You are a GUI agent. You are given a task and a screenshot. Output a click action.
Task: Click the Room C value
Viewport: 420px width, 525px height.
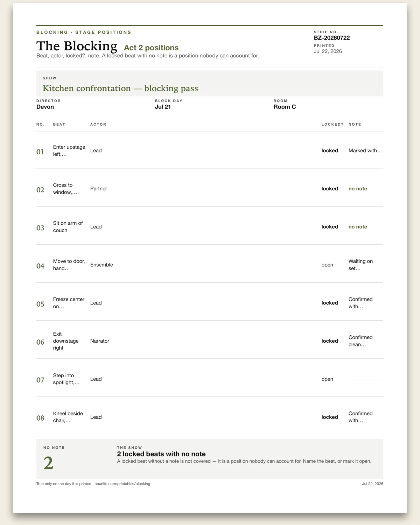tap(285, 107)
